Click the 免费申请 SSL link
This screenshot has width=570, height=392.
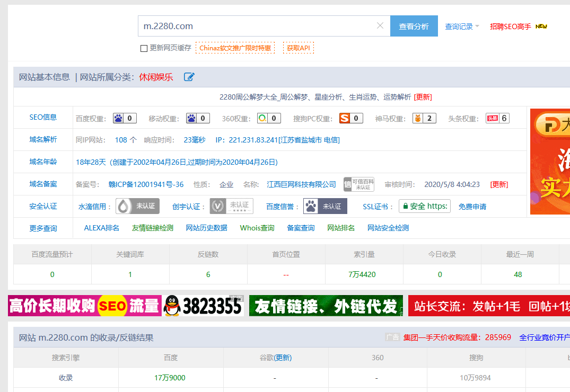tap(472, 207)
